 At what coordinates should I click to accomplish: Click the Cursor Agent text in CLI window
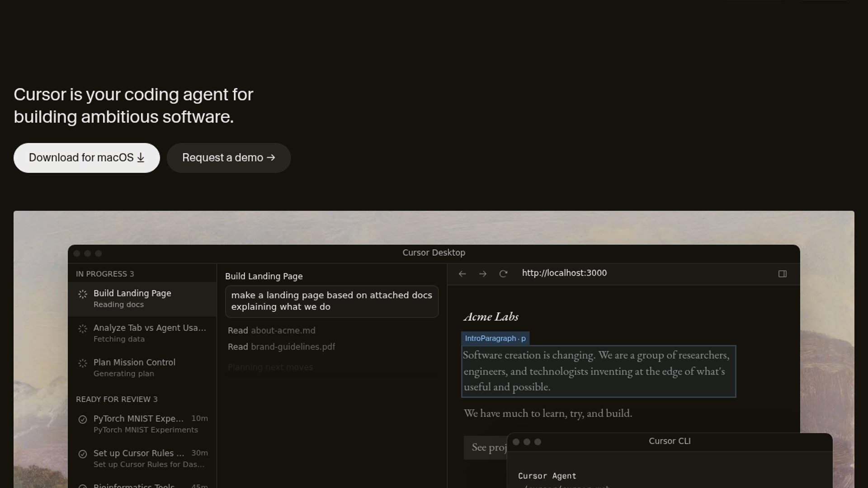(x=547, y=476)
